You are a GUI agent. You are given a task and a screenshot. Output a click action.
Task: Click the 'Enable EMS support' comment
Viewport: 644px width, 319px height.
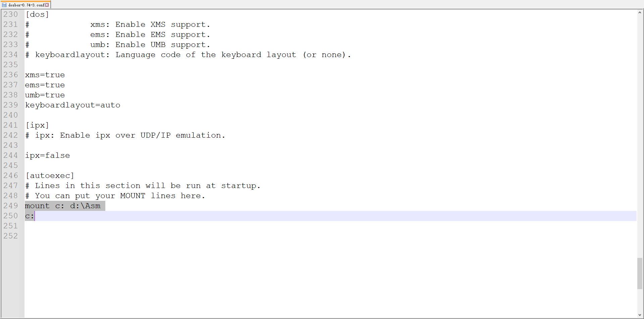(x=118, y=35)
